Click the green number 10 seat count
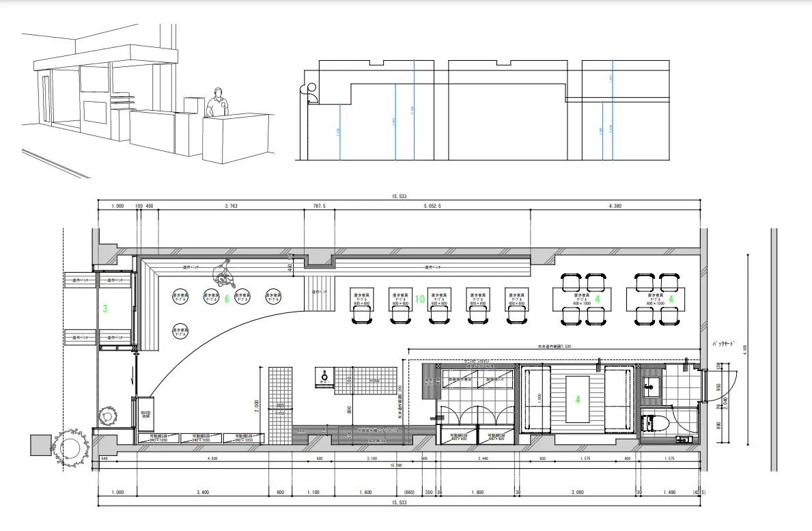 pyautogui.click(x=419, y=299)
